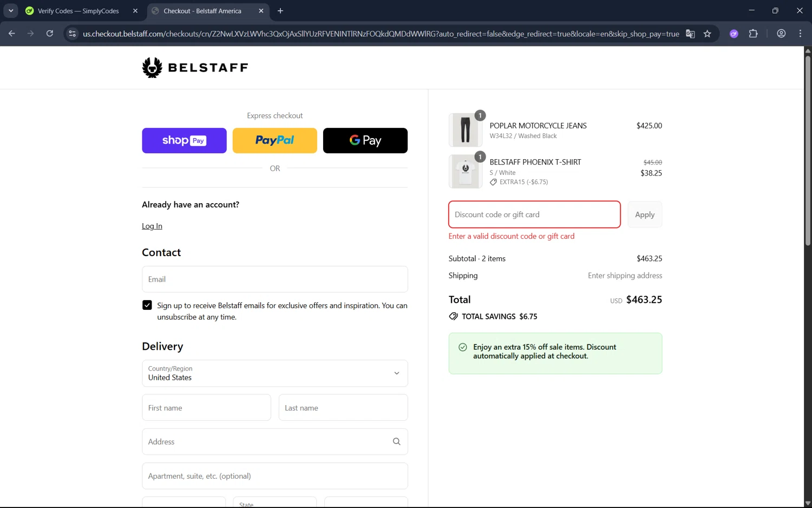
Task: Go back to the previous page
Action: pos(12,34)
